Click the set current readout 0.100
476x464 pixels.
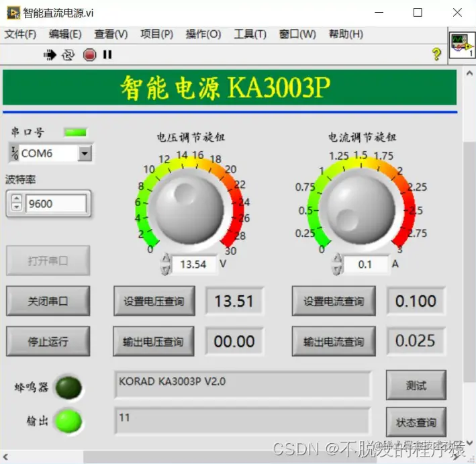click(x=416, y=301)
